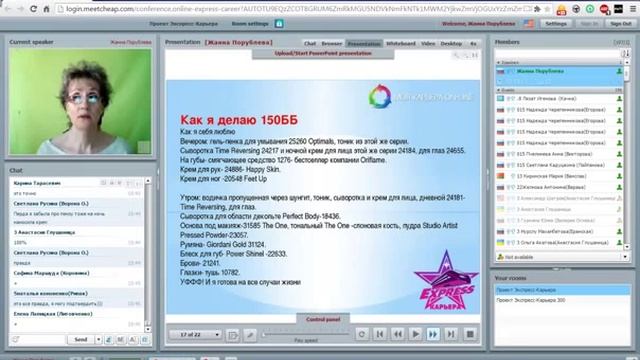This screenshot has height=360, width=640.
Task: Switch to the Whiteboard tab
Action: tap(401, 43)
